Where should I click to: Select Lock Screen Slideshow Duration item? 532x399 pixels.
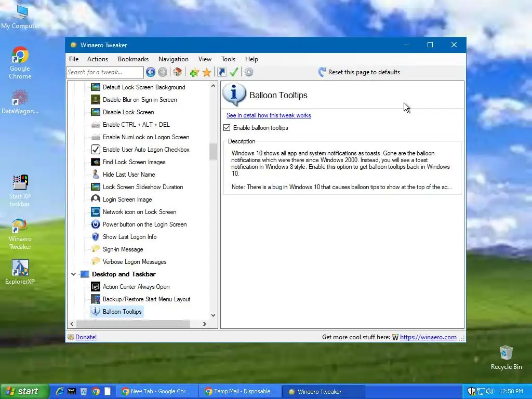(x=143, y=187)
